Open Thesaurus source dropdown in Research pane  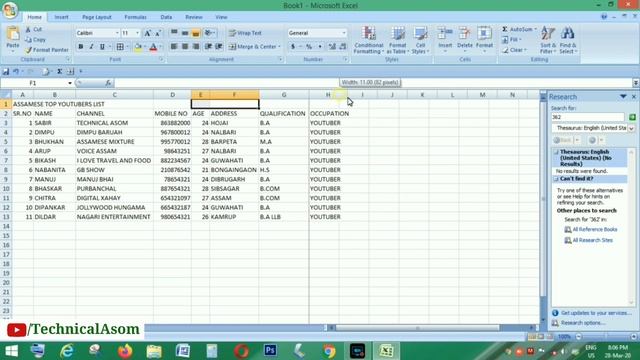click(631, 128)
